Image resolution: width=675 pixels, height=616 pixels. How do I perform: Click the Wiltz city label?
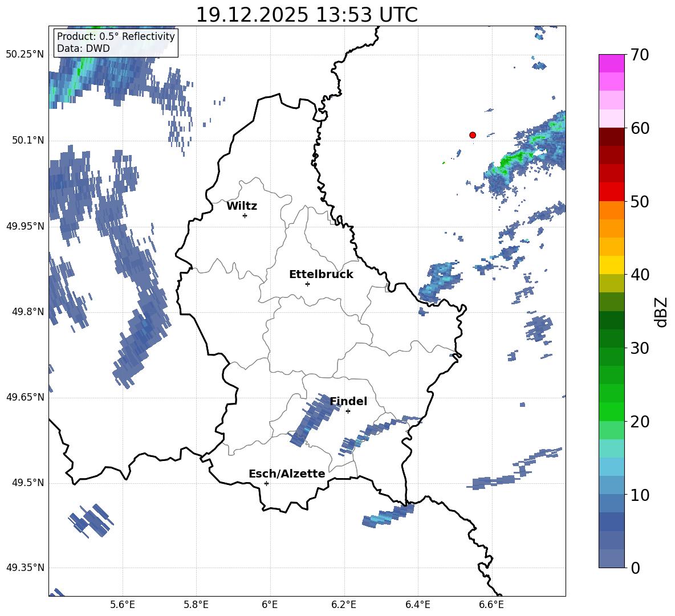(x=242, y=206)
